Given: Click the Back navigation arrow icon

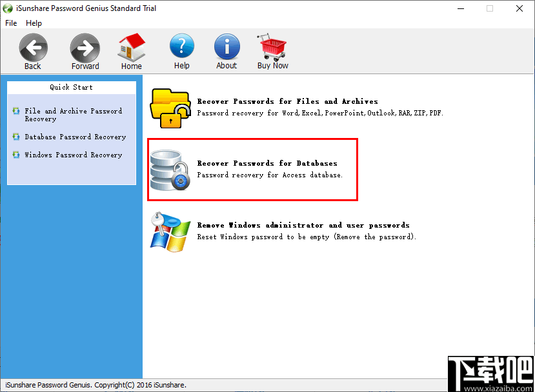Looking at the screenshot, I should [33, 47].
